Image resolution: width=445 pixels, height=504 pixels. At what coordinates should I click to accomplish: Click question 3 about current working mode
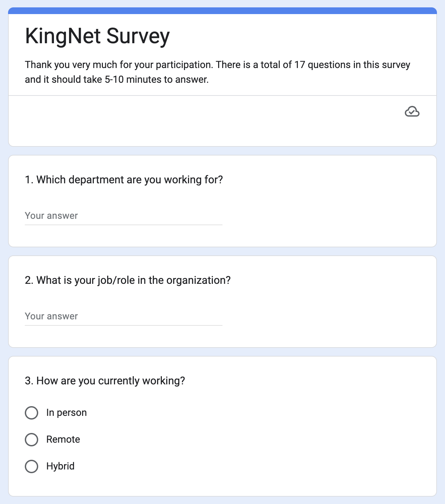[105, 381]
